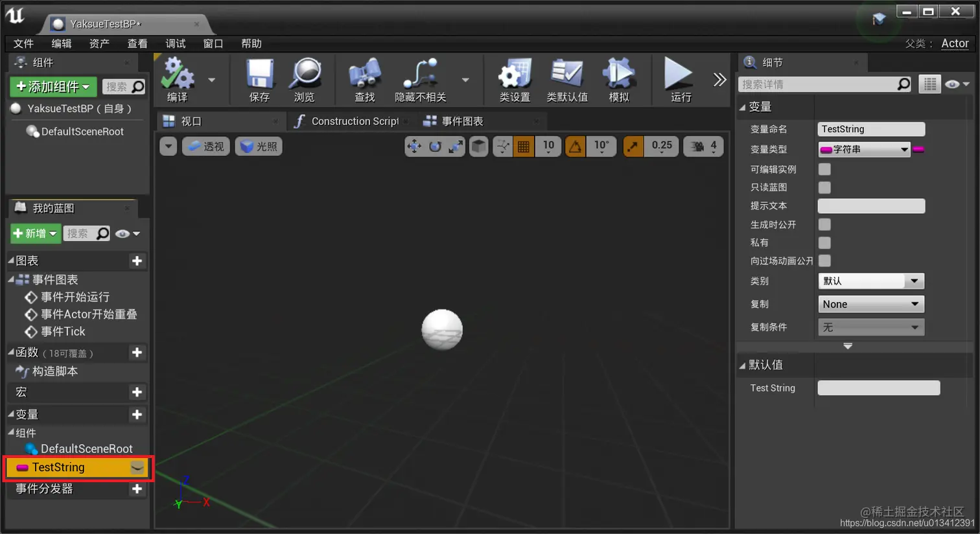Open the 复制 None dropdown
The width and height of the screenshot is (980, 534).
click(x=871, y=304)
